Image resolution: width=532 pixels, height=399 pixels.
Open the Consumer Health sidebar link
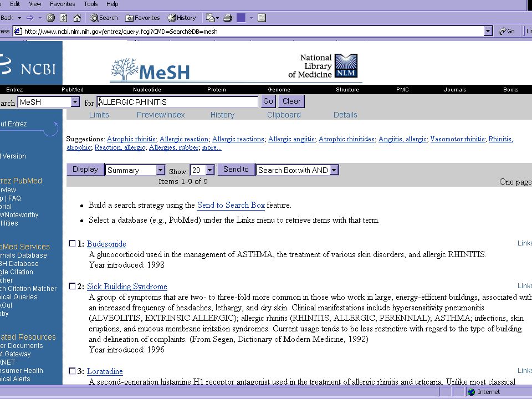pyautogui.click(x=22, y=371)
